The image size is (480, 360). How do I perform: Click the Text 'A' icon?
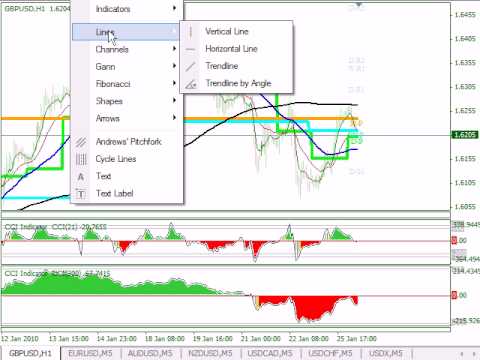pyautogui.click(x=81, y=177)
